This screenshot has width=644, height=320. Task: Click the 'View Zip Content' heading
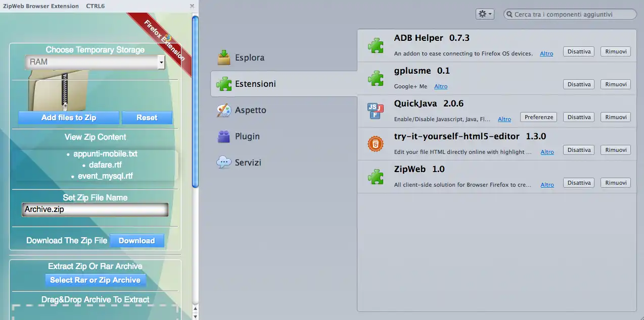tap(95, 137)
